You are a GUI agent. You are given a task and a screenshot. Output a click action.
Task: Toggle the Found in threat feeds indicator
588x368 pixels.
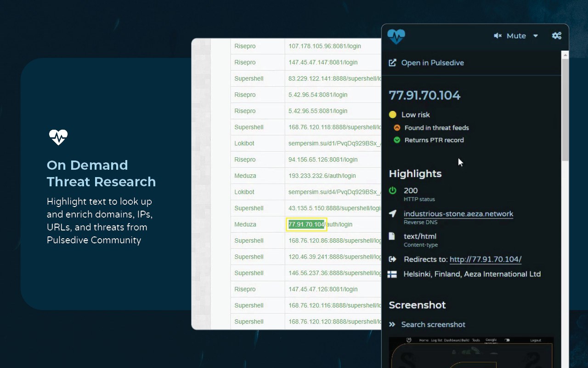397,128
